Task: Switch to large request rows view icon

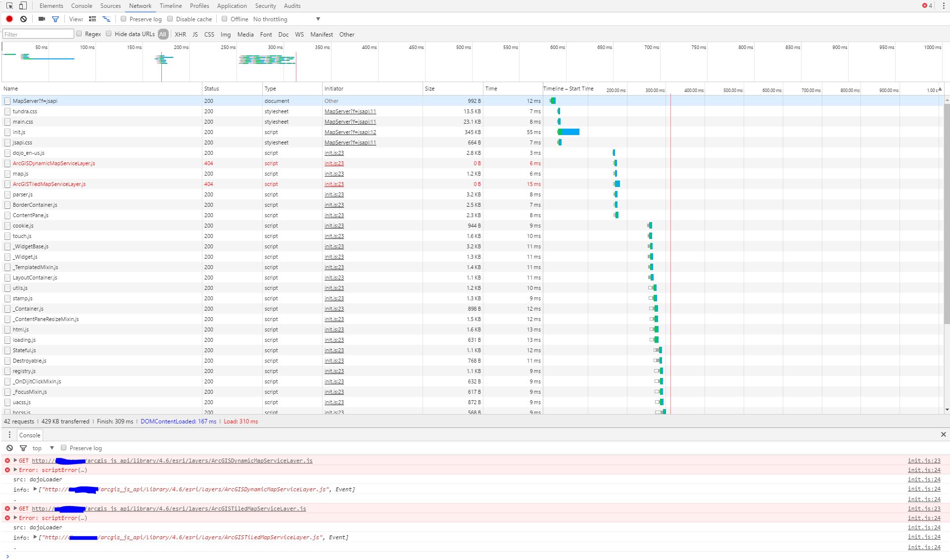Action: pyautogui.click(x=93, y=19)
